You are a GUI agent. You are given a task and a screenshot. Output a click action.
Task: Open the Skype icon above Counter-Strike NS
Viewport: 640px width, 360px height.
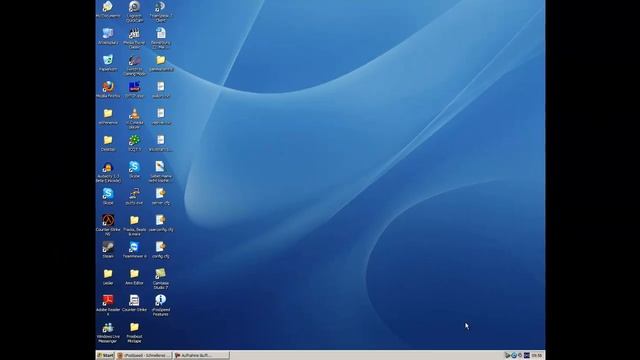[108, 193]
